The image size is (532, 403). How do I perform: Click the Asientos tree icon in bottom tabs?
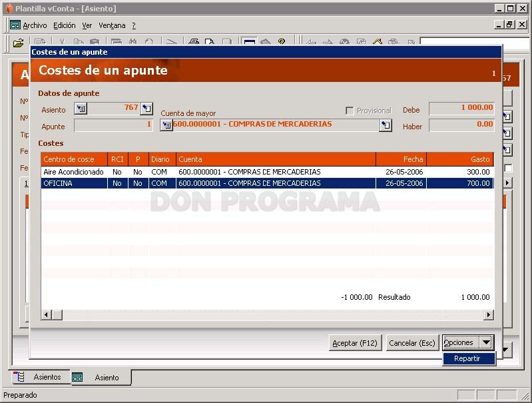[19, 376]
